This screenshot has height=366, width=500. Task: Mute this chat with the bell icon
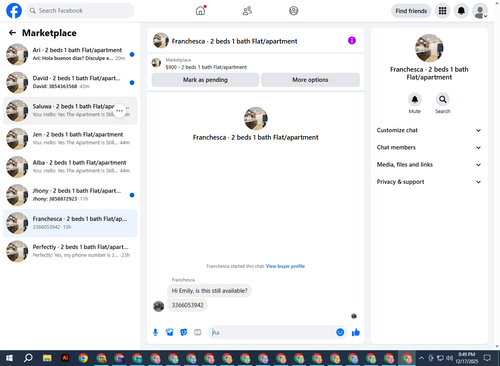(x=414, y=99)
